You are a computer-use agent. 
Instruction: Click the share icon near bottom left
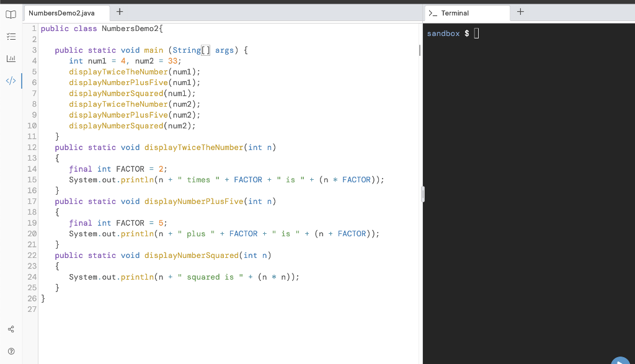[x=10, y=329]
